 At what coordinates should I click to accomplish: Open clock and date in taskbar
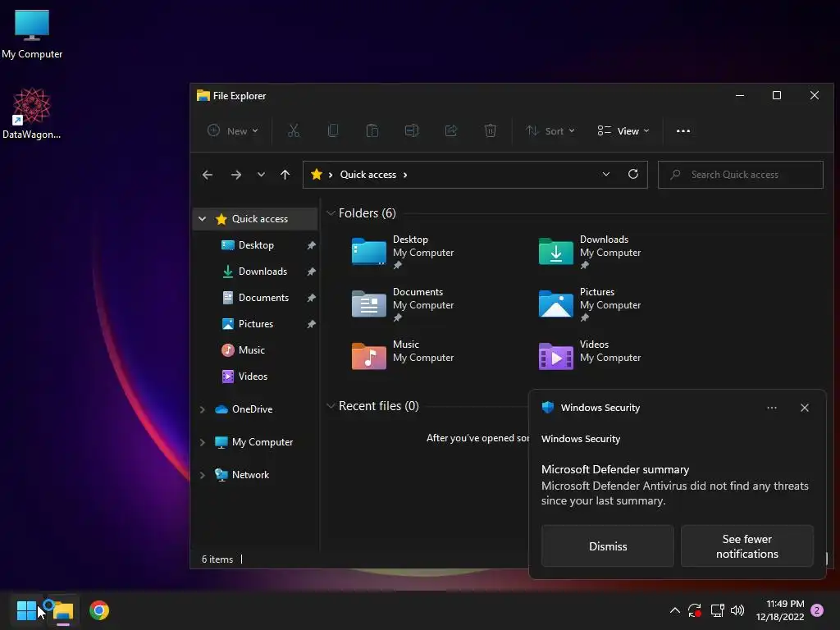click(x=780, y=610)
